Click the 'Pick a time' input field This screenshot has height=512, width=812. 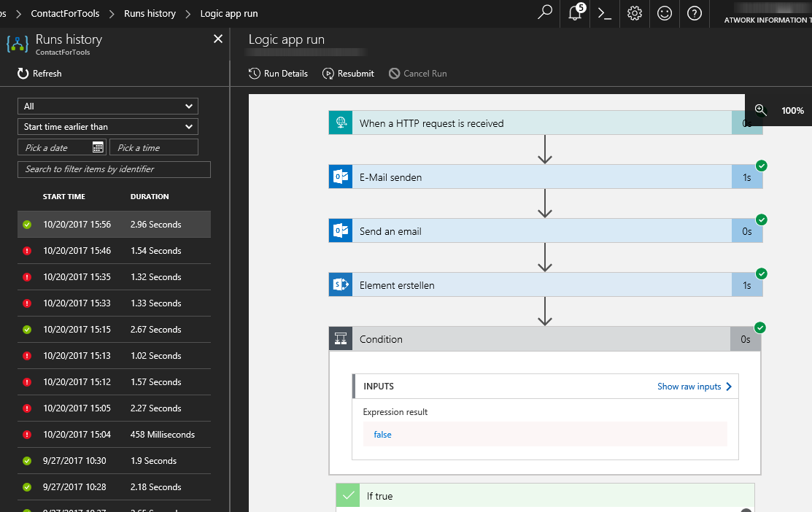[154, 147]
